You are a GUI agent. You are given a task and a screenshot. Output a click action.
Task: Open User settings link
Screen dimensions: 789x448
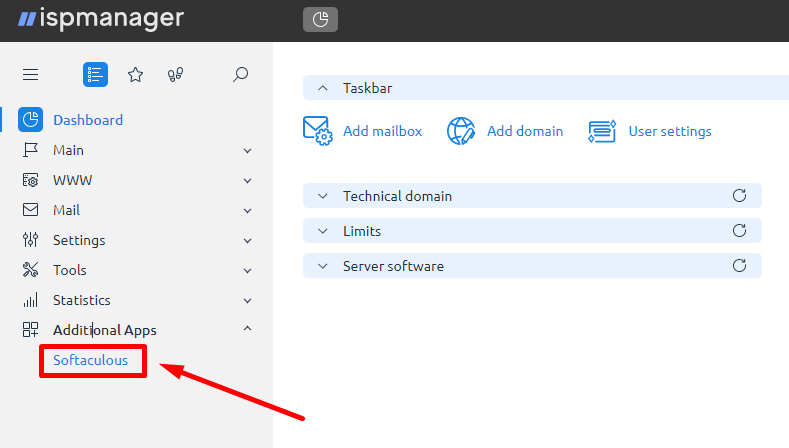(x=670, y=131)
